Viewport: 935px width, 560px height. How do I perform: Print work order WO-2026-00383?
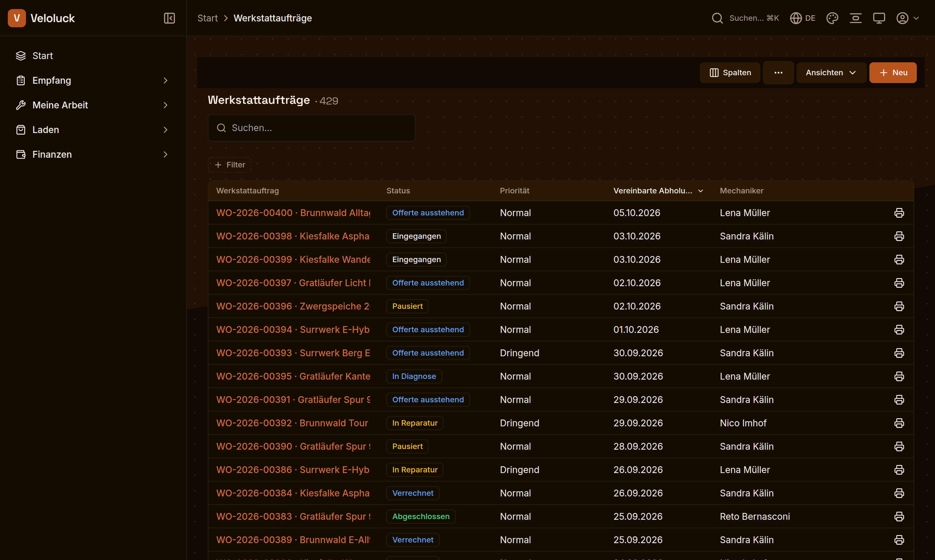coord(899,516)
